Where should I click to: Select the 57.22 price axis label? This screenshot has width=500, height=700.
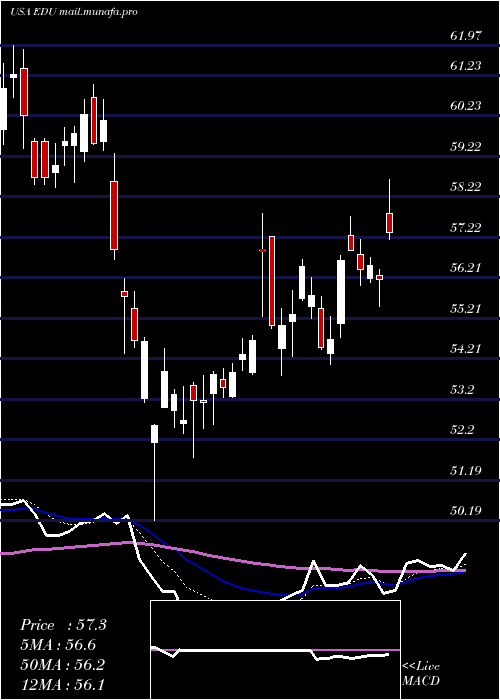[x=466, y=228]
